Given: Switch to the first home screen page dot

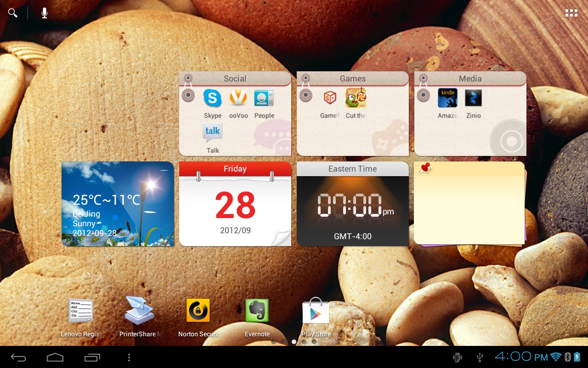Looking at the screenshot, I should pos(274,342).
